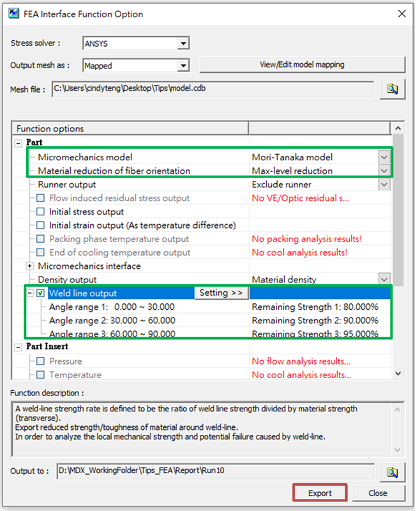
Task: Open the weld line Setting >> button
Action: click(x=221, y=293)
